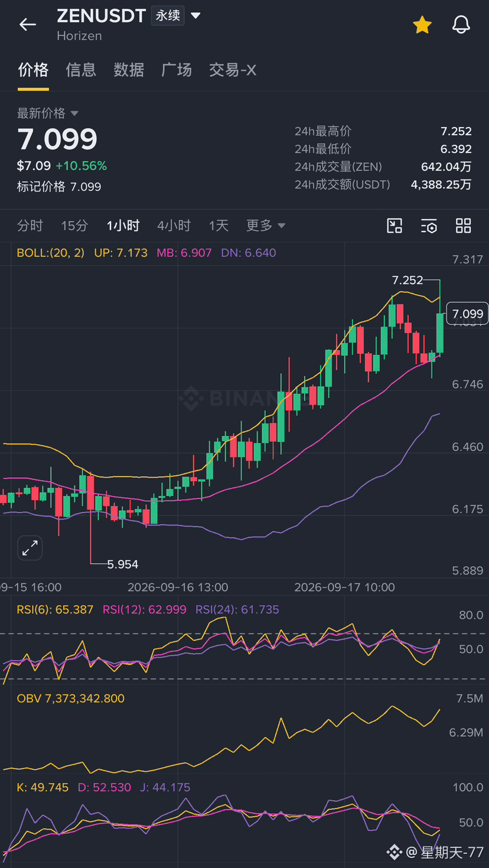Open price alert bell icon
The image size is (489, 868).
tap(461, 24)
